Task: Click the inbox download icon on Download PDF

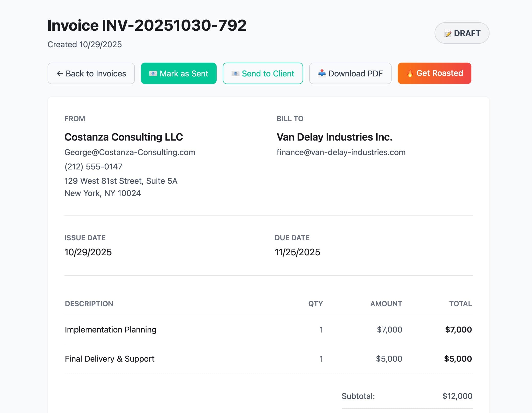Action: click(322, 74)
